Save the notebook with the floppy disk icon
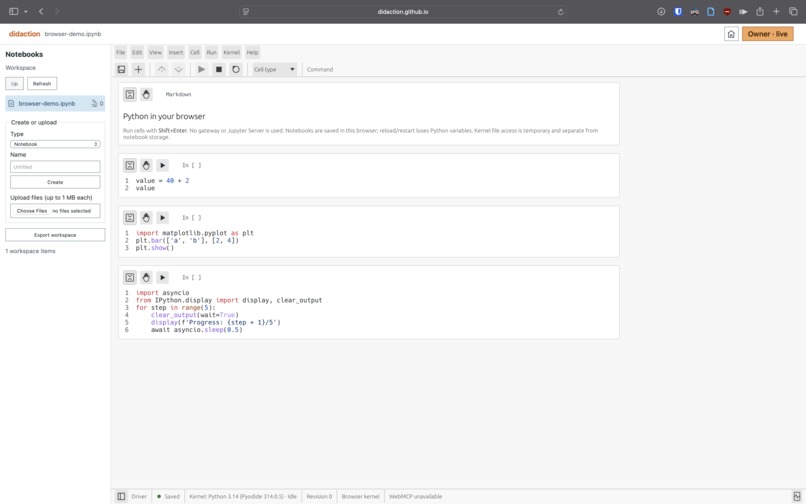The image size is (806, 504). (121, 69)
